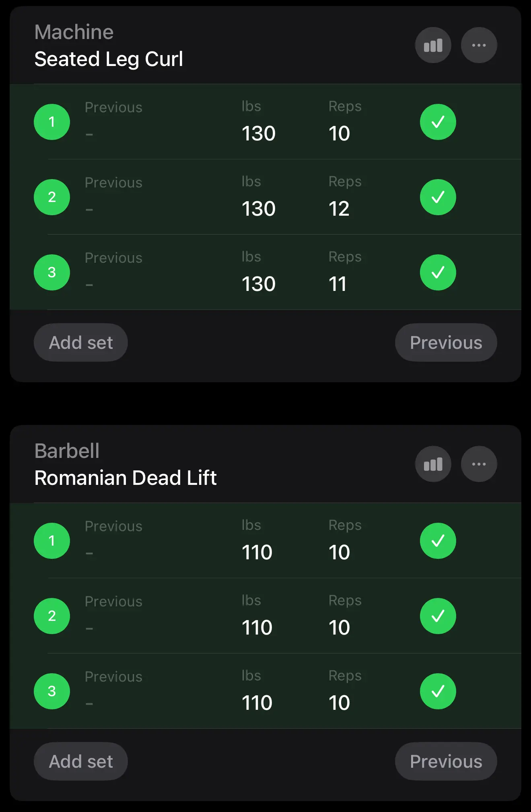
Task: Edit 110 lbs in Romanian Dead Lift set 1
Action: point(257,552)
